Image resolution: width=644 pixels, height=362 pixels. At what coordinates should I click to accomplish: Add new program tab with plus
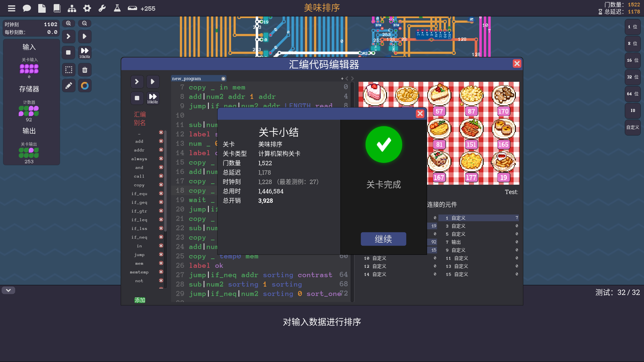(x=342, y=78)
